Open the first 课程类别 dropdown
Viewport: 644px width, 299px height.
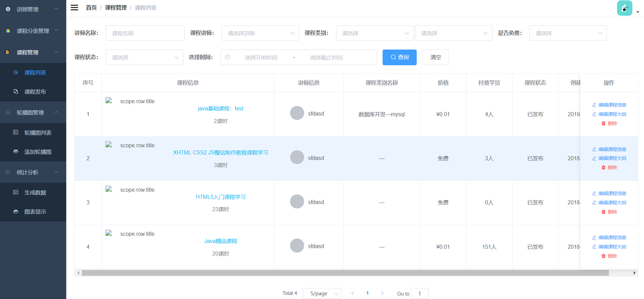pyautogui.click(x=375, y=33)
